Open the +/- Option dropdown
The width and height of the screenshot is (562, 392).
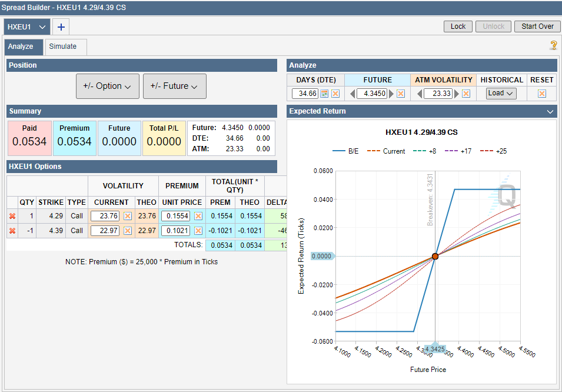(x=108, y=86)
